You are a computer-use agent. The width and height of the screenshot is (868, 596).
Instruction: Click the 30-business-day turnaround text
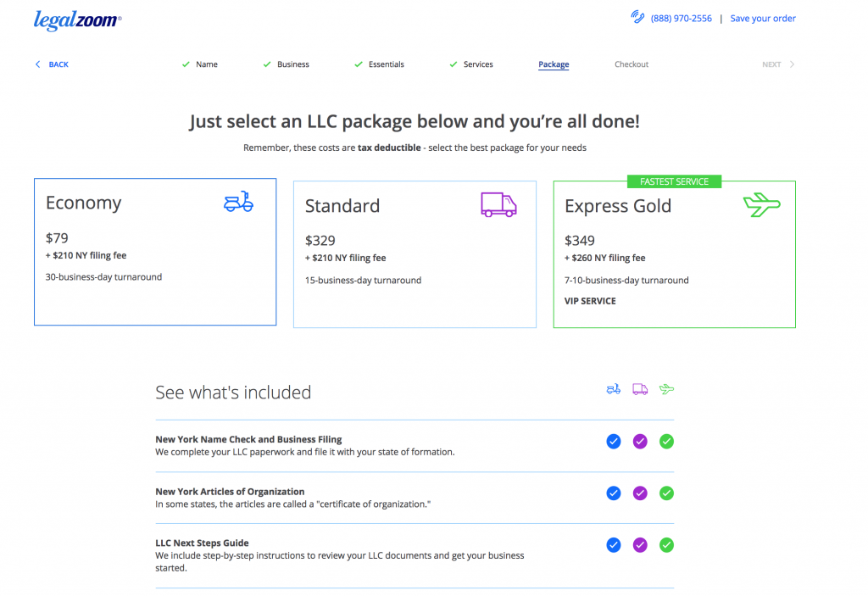(x=103, y=277)
